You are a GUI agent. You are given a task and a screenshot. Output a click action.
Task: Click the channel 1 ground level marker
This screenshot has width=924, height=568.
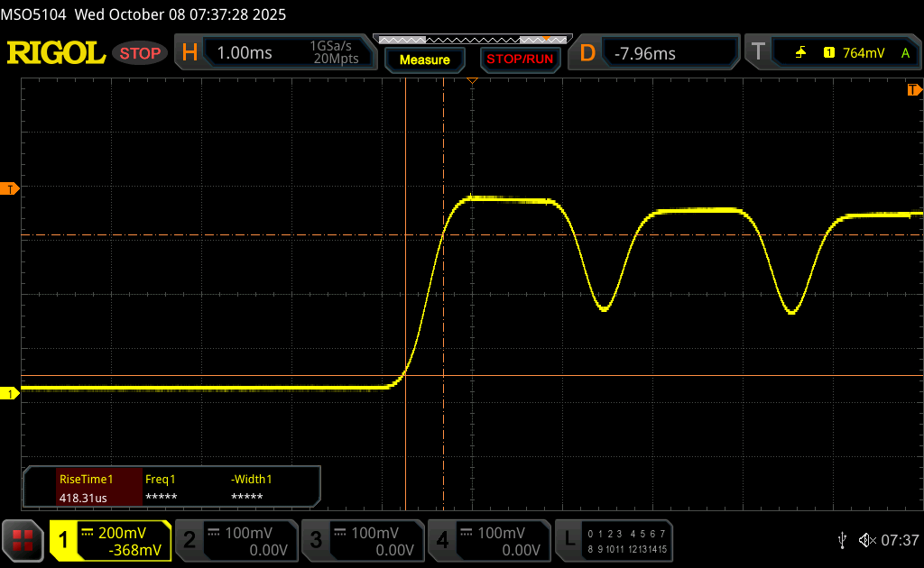tap(11, 394)
